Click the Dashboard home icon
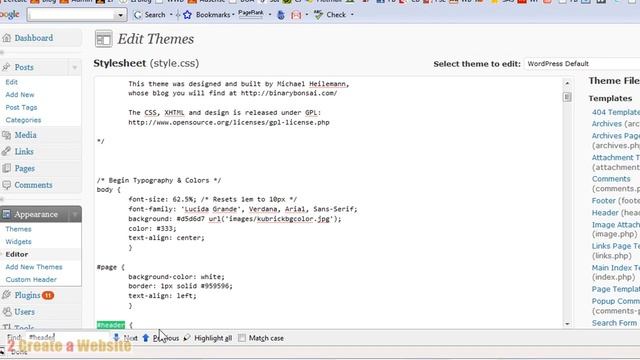This screenshot has width=640, height=360. (6, 38)
